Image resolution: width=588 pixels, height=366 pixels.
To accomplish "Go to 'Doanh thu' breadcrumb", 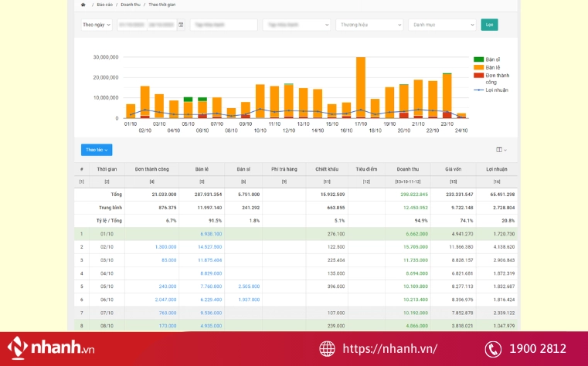I will coord(131,5).
